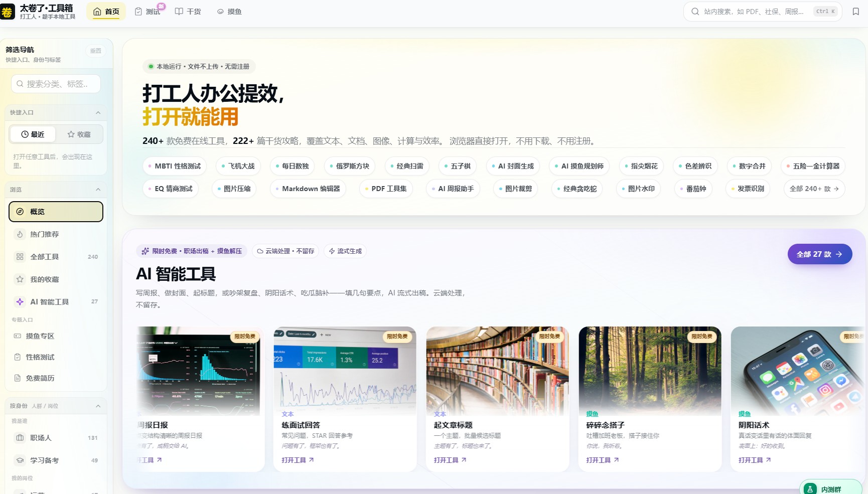Open the 测试 tab
This screenshot has height=494, width=868.
tap(147, 12)
